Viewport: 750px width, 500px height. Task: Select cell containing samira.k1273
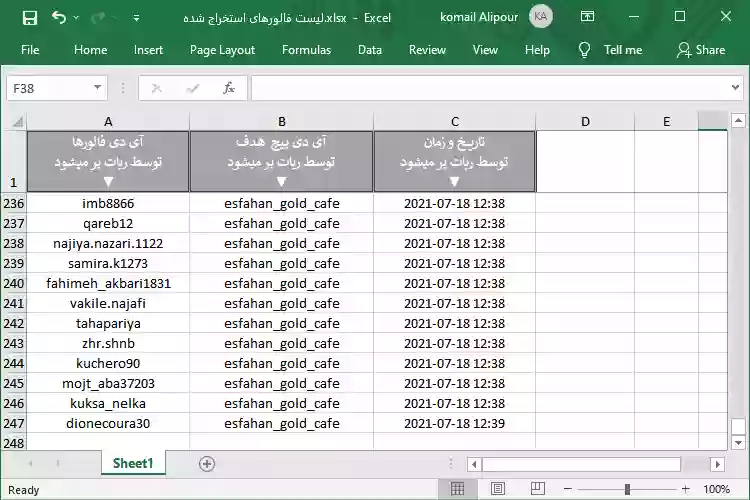click(x=108, y=263)
